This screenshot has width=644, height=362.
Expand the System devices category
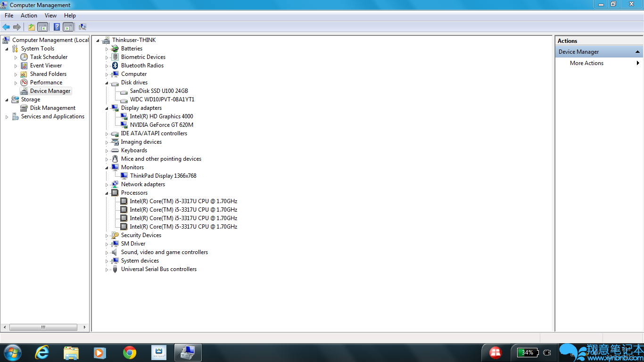[107, 261]
